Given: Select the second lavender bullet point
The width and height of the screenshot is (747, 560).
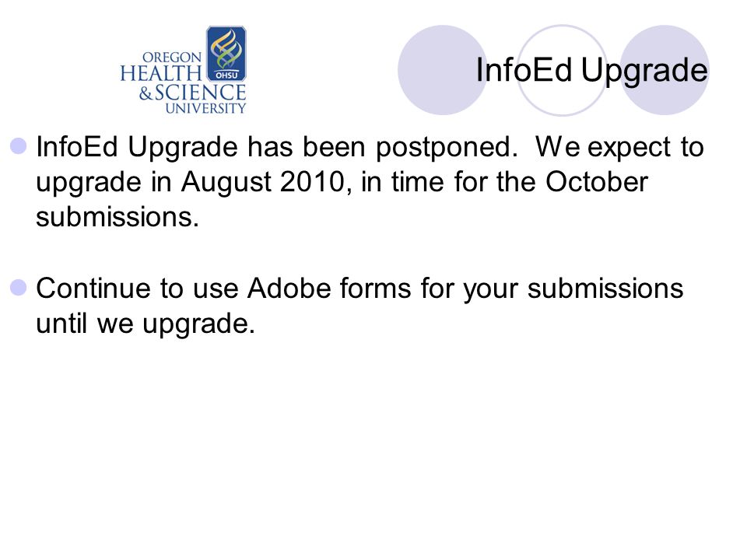Looking at the screenshot, I should click(18, 287).
